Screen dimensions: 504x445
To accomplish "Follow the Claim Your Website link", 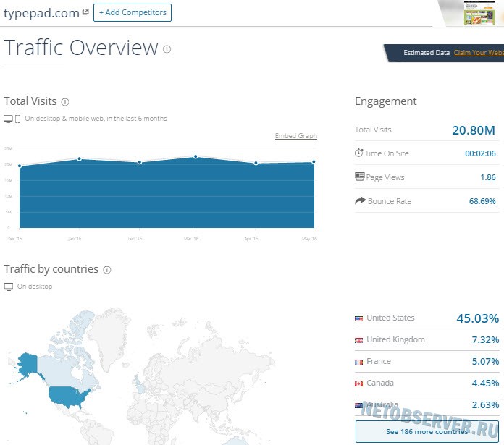I will pos(479,53).
